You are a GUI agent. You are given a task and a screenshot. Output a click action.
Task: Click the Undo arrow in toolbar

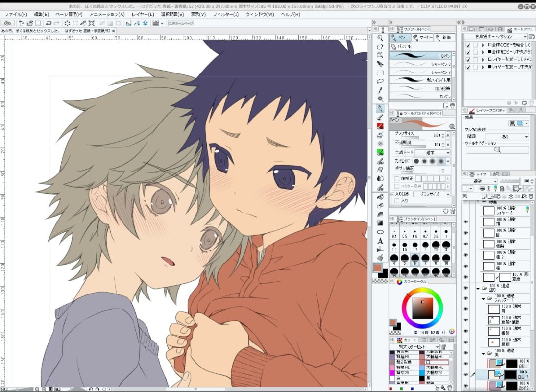coord(48,23)
